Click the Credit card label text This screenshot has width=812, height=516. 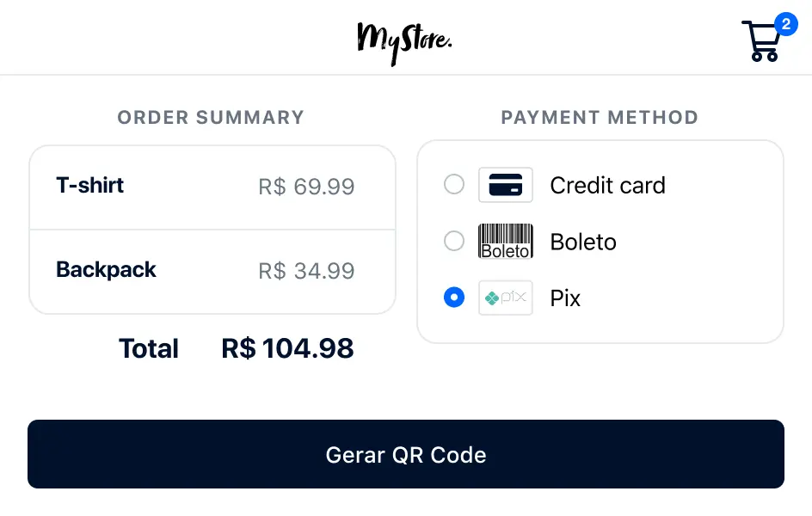607,185
